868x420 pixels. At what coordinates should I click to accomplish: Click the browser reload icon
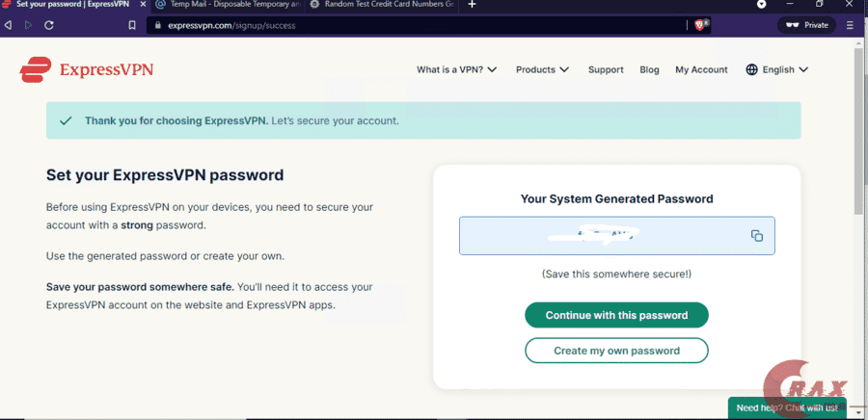[x=49, y=25]
